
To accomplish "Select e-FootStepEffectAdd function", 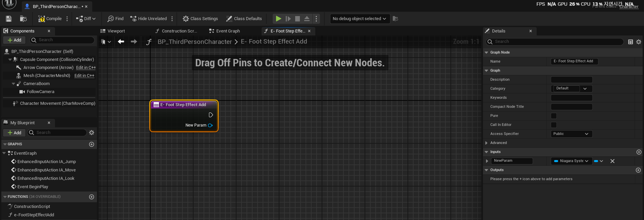I will 34,215.
